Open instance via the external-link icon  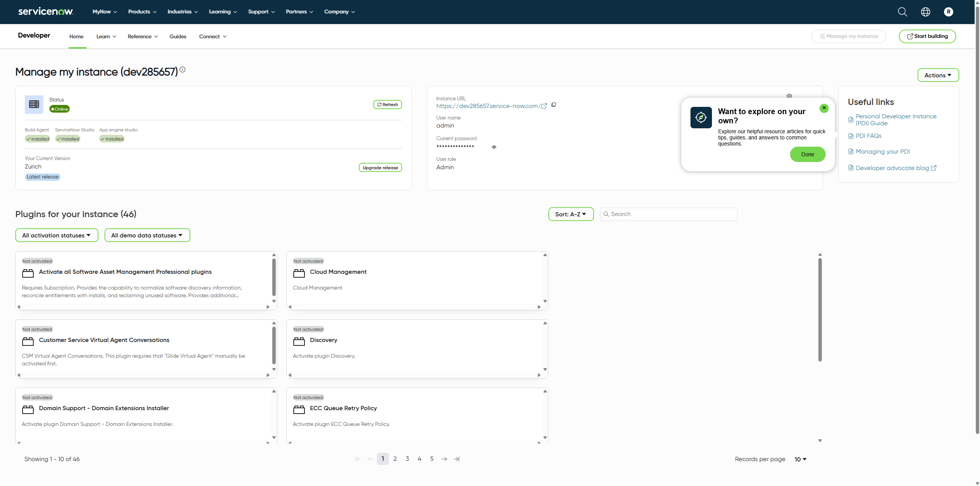(544, 106)
